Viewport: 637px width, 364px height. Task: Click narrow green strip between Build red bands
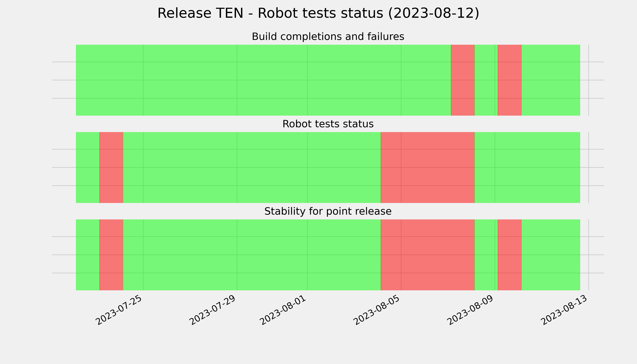coord(486,80)
